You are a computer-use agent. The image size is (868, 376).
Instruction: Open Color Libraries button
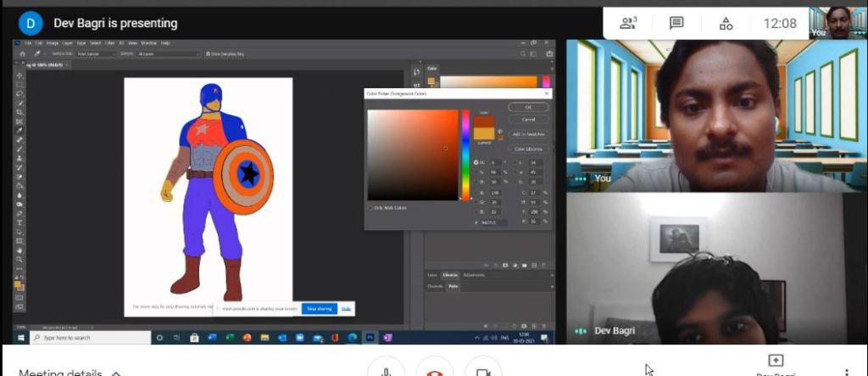(528, 149)
